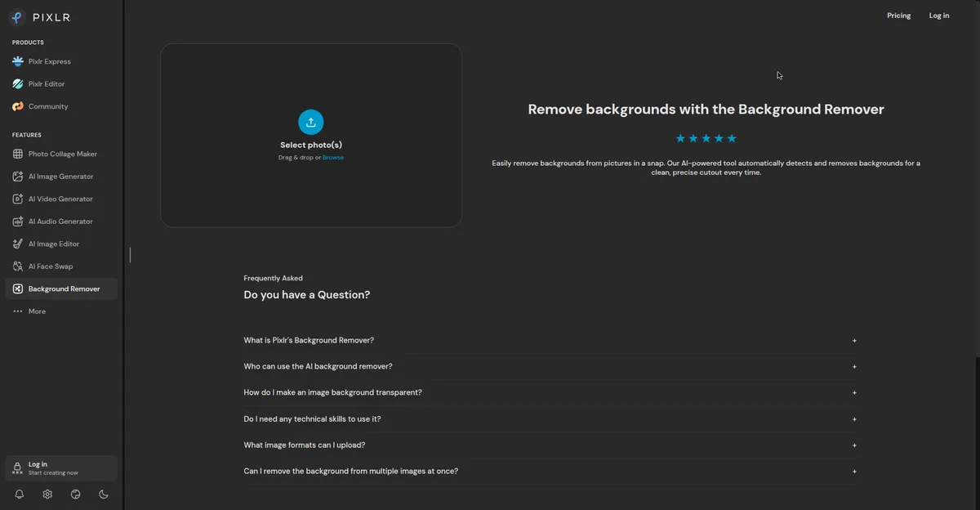This screenshot has width=980, height=510.
Task: Open AI Audio Generator label
Action: pyautogui.click(x=61, y=221)
